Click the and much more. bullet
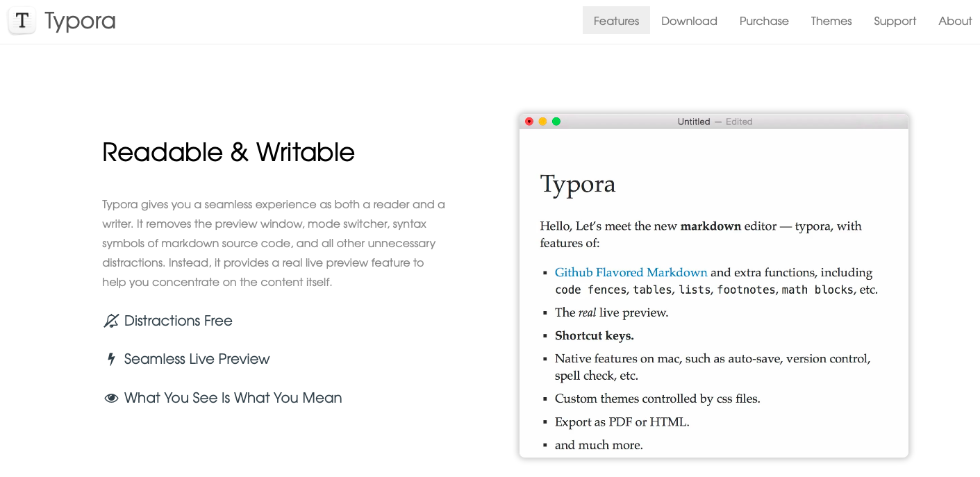 click(x=599, y=445)
